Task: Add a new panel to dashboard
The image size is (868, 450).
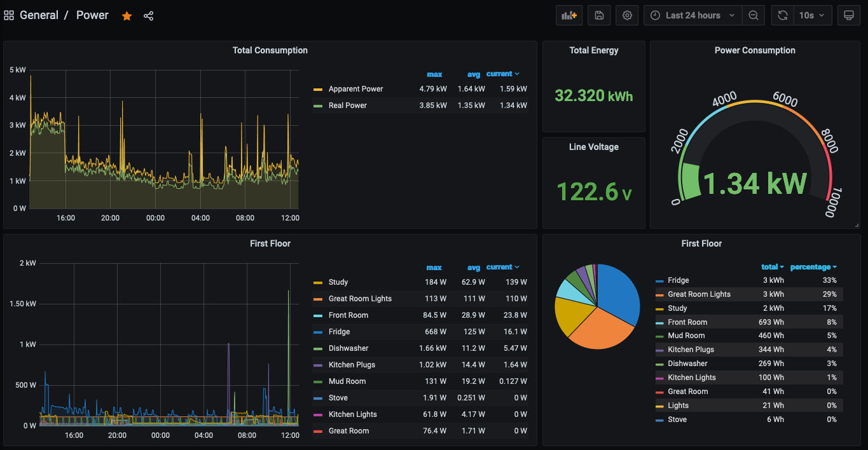Action: coord(569,15)
